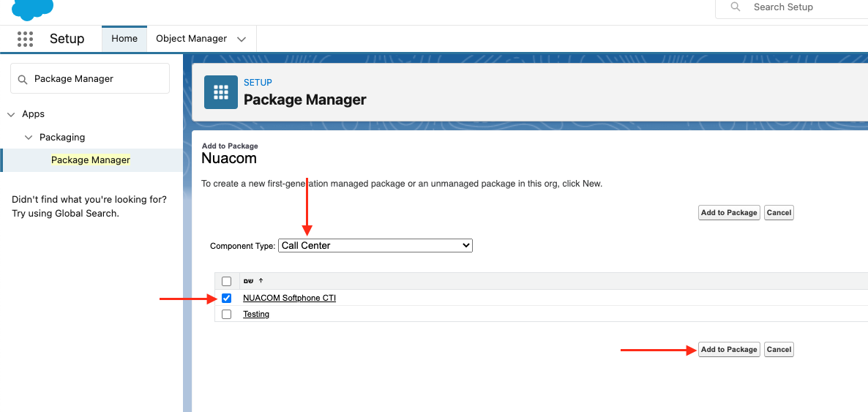This screenshot has width=868, height=412.
Task: Click the Apps label in the sidebar
Action: [x=33, y=114]
